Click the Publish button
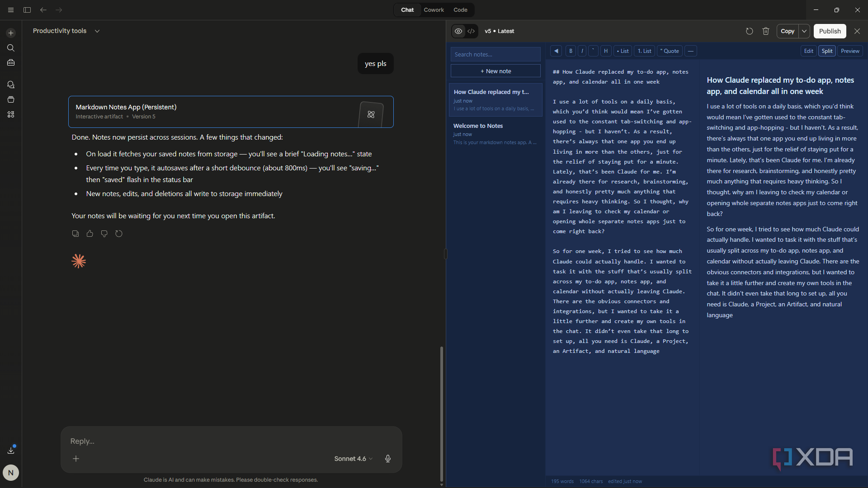 pyautogui.click(x=830, y=31)
